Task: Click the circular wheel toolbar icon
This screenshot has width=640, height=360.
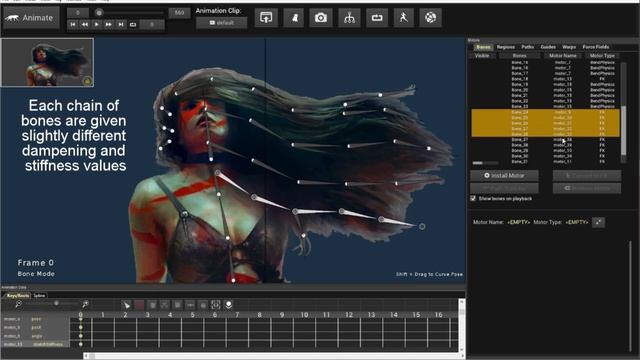Action: (x=430, y=18)
